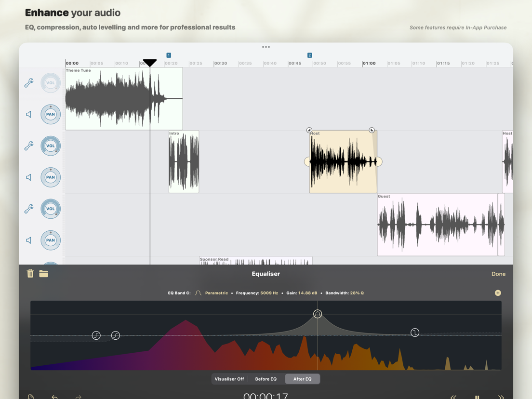The height and width of the screenshot is (399, 532).
Task: Switch the visualiser to Before EQ
Action: [x=266, y=379]
